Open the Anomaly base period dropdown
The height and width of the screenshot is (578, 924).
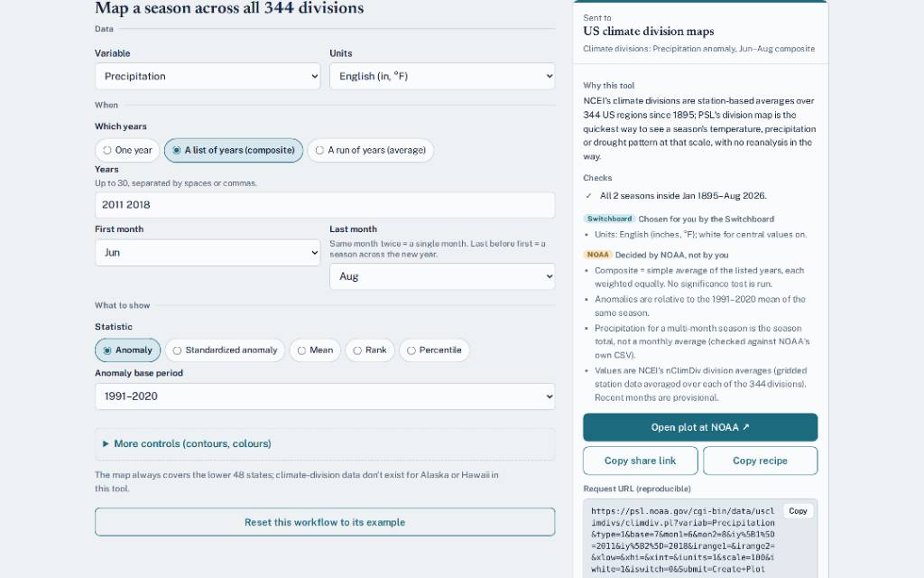tap(325, 396)
